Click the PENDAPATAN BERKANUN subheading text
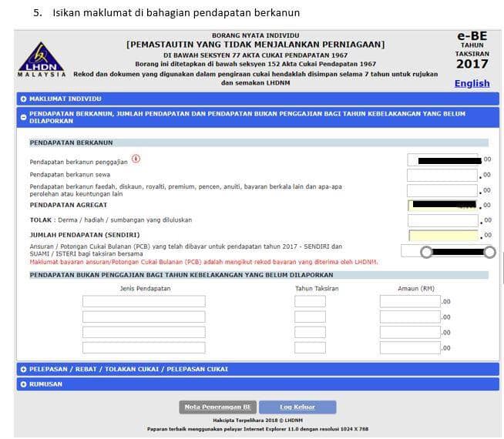 pos(71,143)
